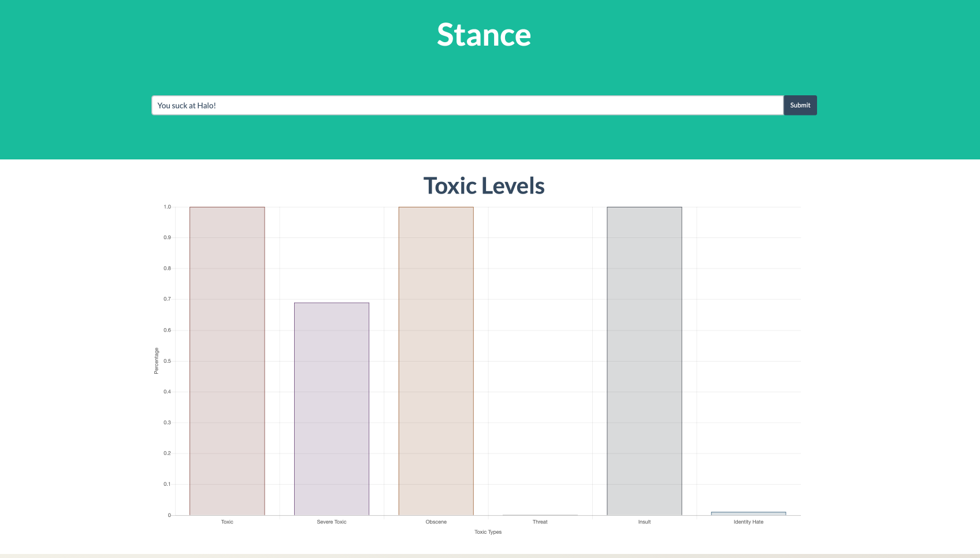The image size is (980, 558).
Task: Click the 'Insult' x-axis label
Action: [644, 522]
